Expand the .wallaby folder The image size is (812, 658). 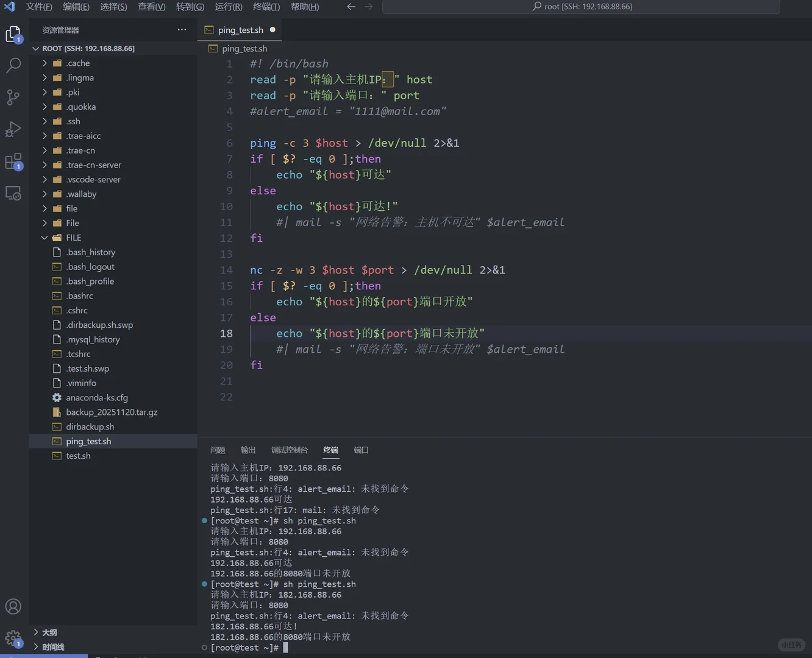tap(113, 194)
